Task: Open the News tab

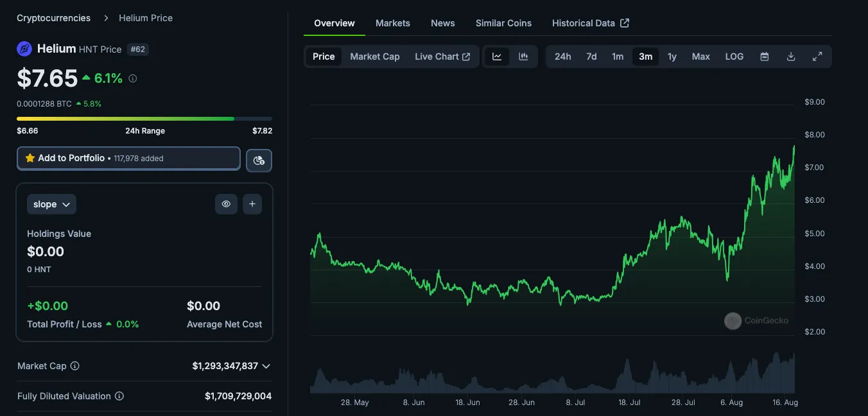Action: [443, 23]
